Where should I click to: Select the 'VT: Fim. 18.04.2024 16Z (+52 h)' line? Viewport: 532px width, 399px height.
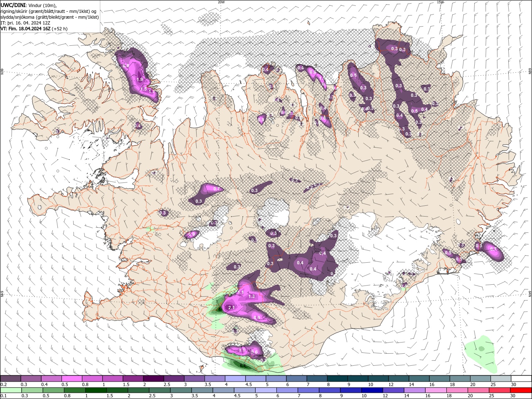point(34,29)
